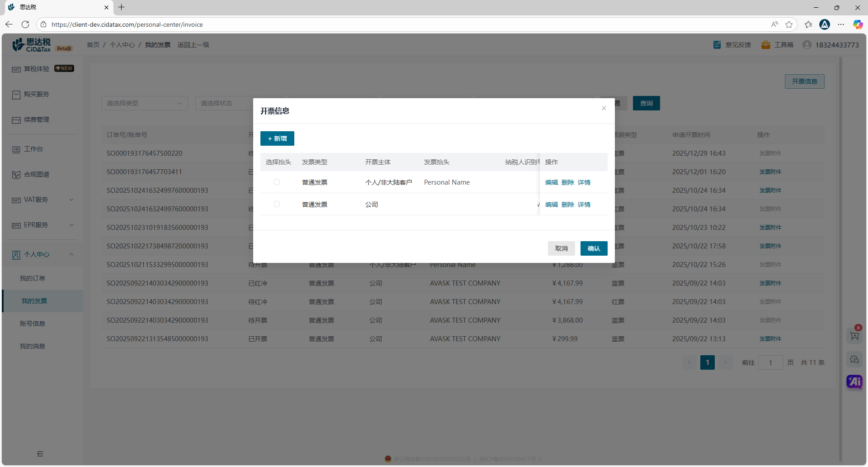This screenshot has height=467, width=868.
Task: Select the 公司 invoice title radio button
Action: (277, 204)
